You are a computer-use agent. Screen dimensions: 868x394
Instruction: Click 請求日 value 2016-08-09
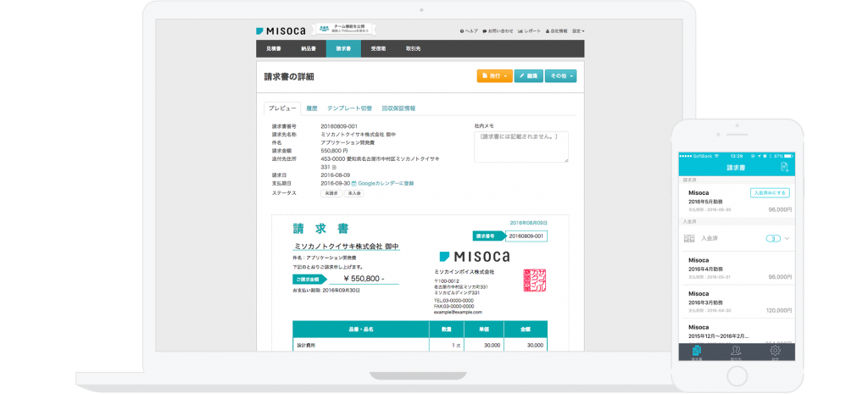[x=336, y=175]
